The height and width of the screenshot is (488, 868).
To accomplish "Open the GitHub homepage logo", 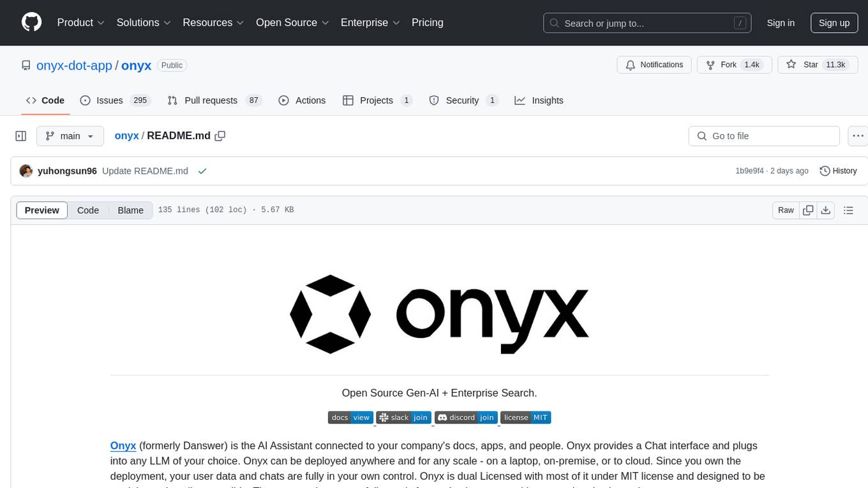I will 31,22.
